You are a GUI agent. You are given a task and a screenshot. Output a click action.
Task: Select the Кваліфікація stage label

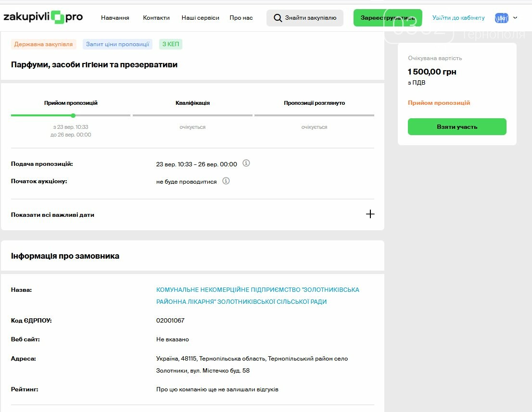pyautogui.click(x=192, y=103)
